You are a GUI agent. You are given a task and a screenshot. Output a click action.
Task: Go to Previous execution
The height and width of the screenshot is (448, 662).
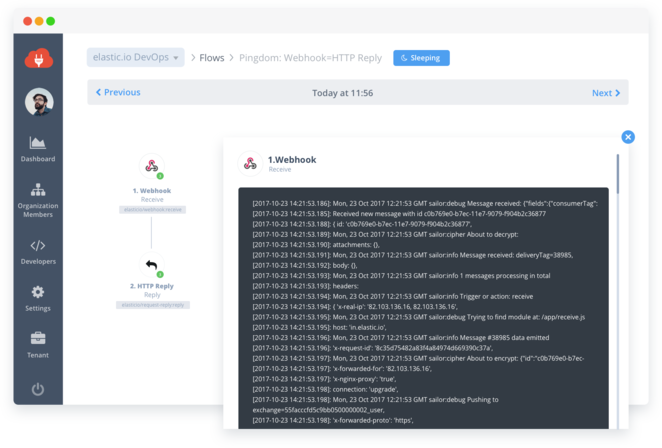[x=118, y=92]
